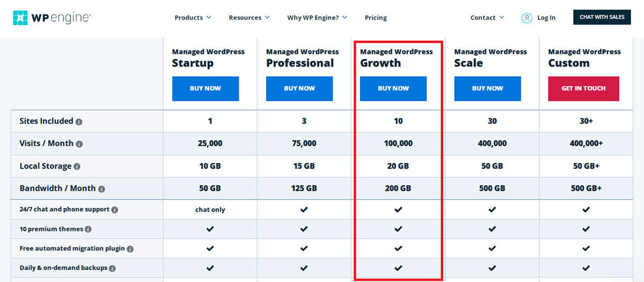Select the Growth plan heading

coord(380,63)
